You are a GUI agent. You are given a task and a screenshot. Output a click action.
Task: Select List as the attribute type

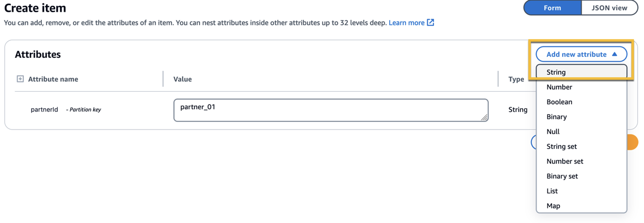coord(552,191)
